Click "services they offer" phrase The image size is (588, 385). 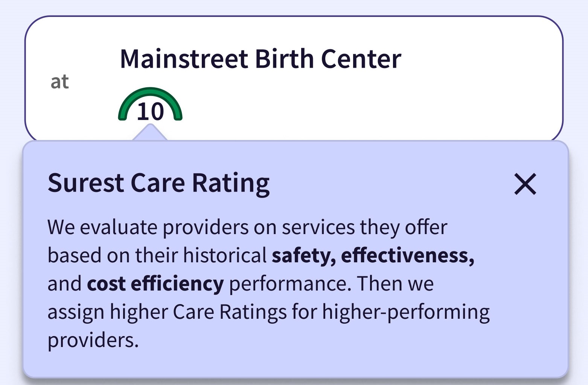[x=364, y=227]
